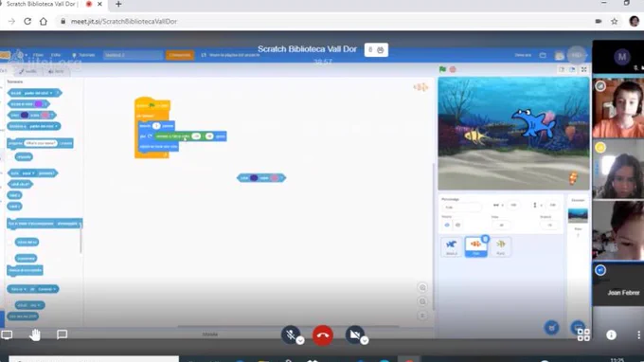
Task: Open the Jitsi meeting info icon
Action: coord(611,335)
